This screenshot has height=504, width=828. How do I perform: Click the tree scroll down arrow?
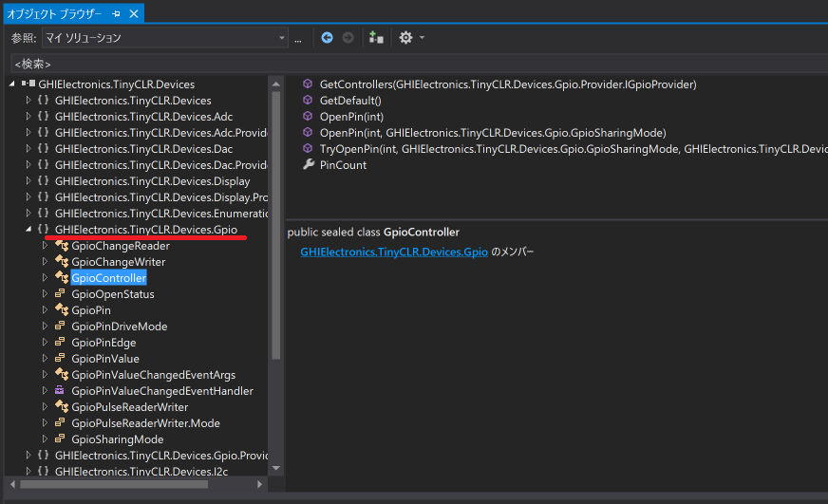(x=275, y=468)
